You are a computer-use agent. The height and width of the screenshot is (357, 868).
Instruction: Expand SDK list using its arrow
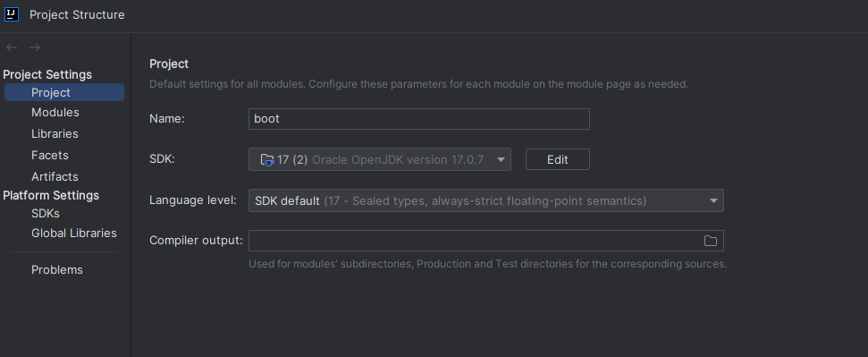[501, 159]
